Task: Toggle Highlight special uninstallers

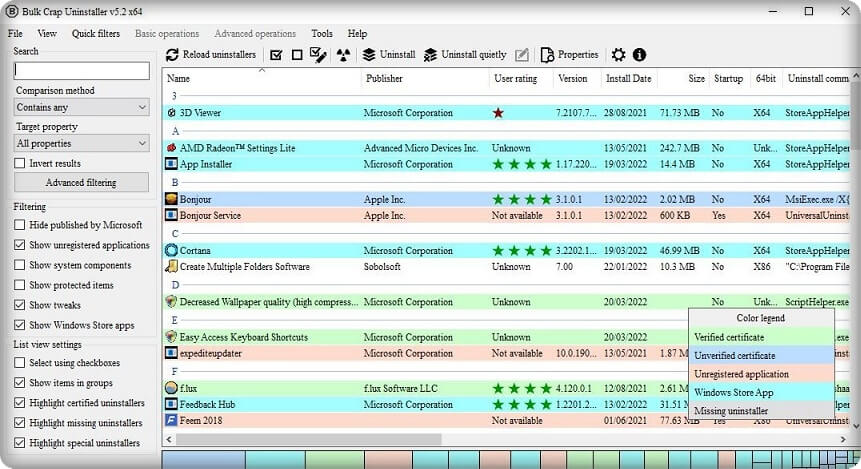Action: pos(20,443)
